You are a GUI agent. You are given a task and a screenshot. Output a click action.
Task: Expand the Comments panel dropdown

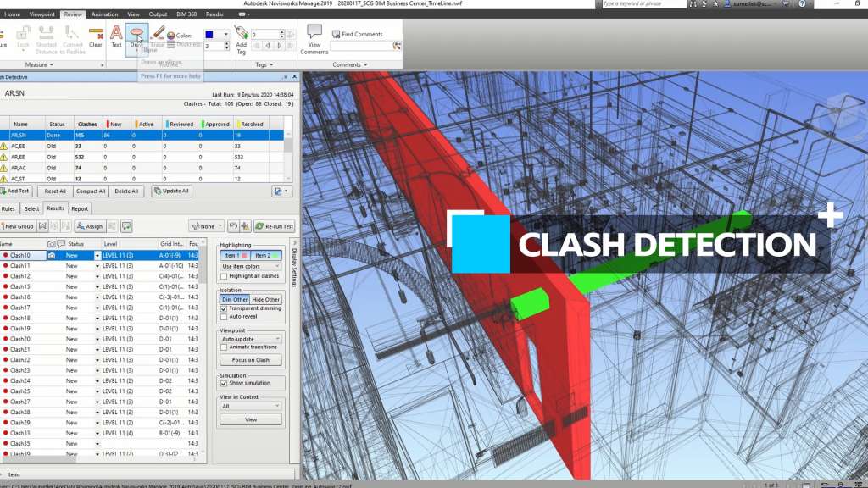pyautogui.click(x=350, y=64)
